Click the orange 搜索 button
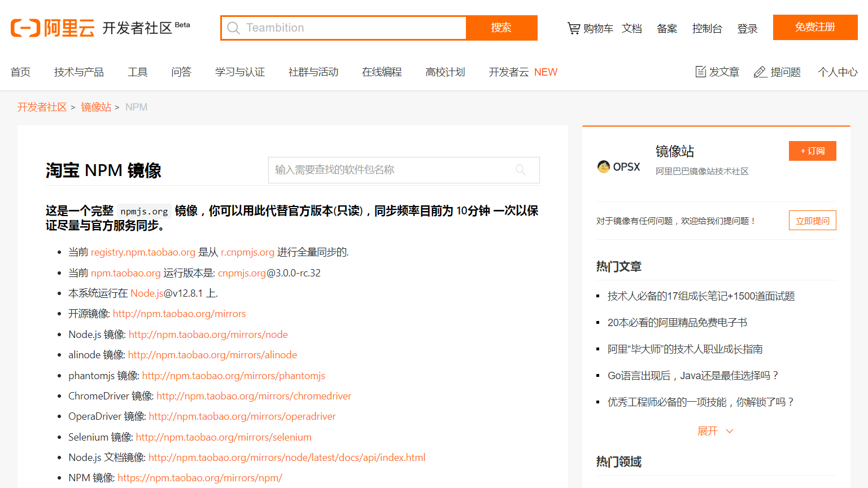 (x=501, y=28)
